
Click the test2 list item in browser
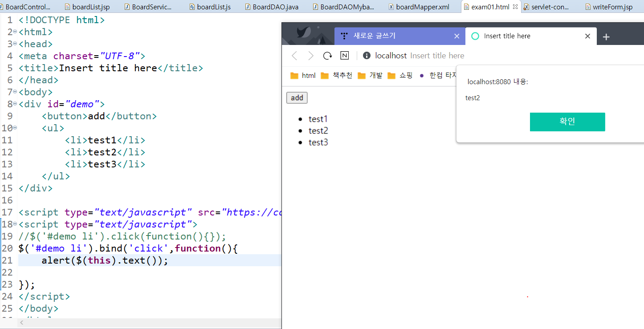[318, 130]
